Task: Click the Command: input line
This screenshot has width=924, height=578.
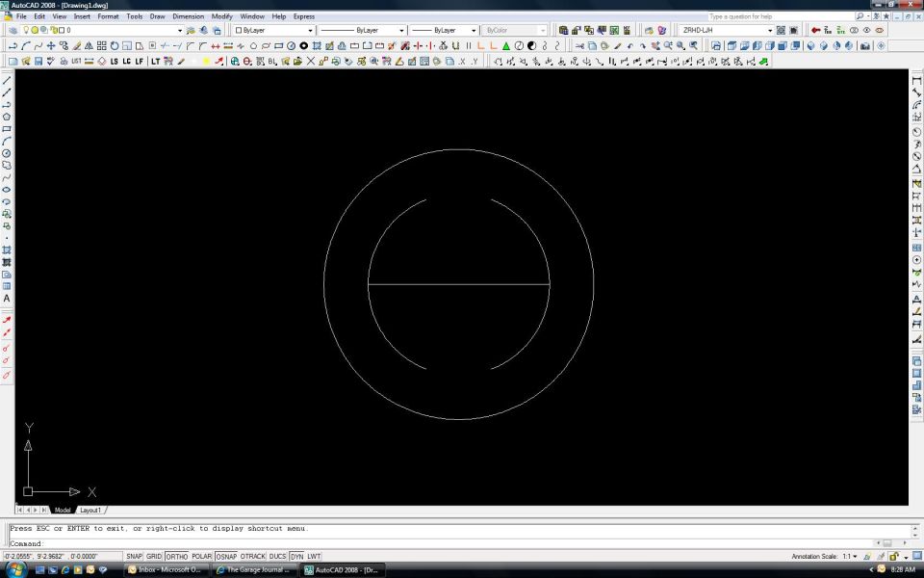Action: point(442,543)
